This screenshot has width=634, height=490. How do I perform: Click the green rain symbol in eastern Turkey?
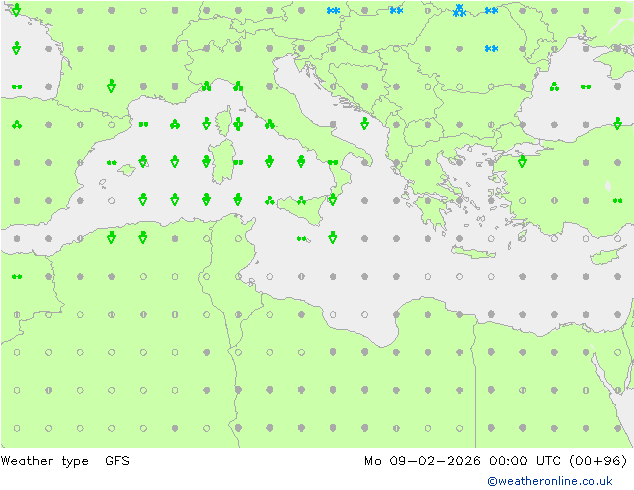pos(617,201)
